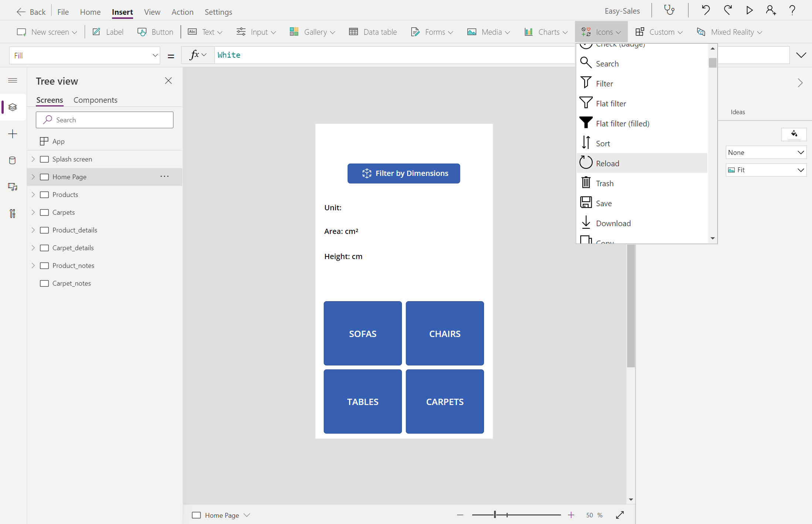Click the CARPETS button on canvas
Screen dimensions: 812x524
tap(444, 402)
